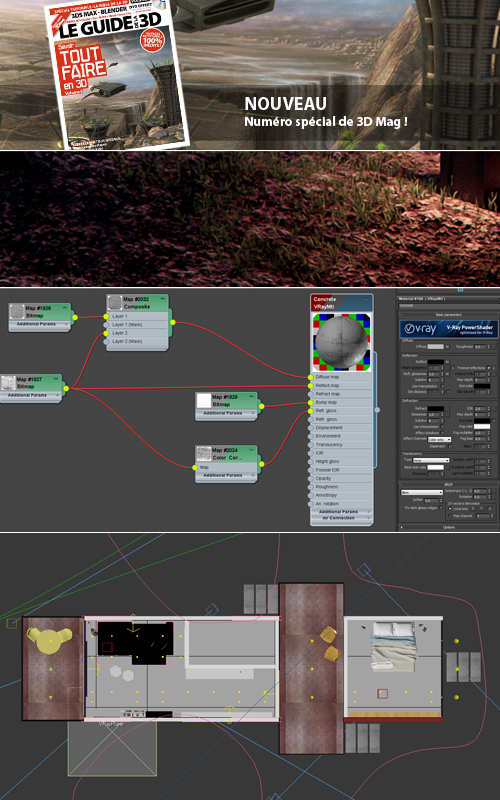This screenshot has height=800, width=500.
Task: Open the Affect channels dropdown
Action: pyautogui.click(x=439, y=439)
